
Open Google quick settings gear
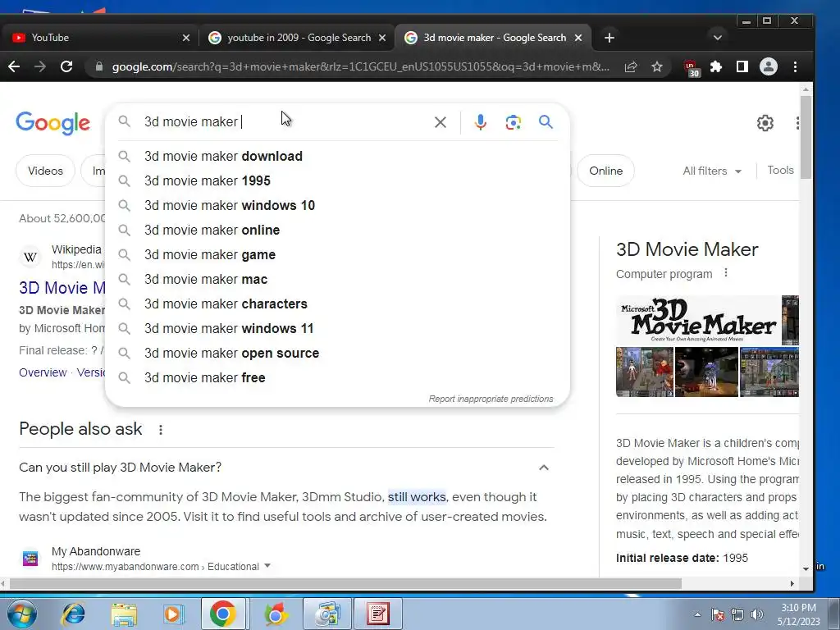click(765, 123)
